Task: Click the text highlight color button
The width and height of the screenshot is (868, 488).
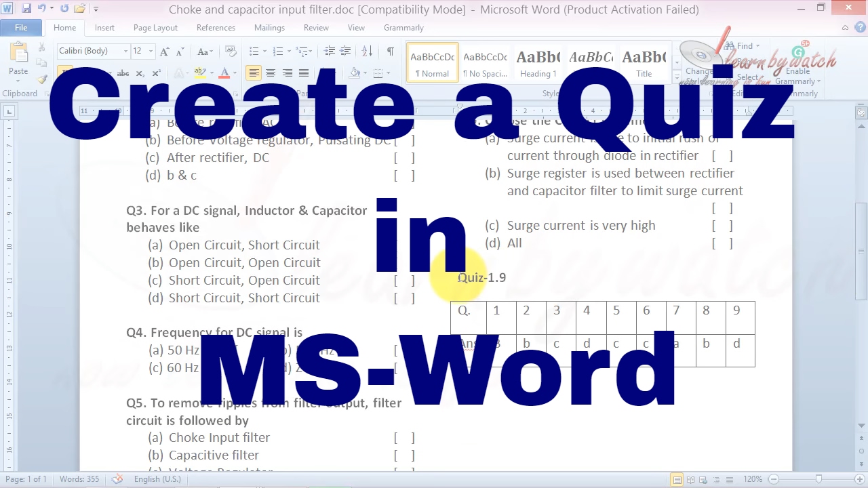Action: point(199,73)
